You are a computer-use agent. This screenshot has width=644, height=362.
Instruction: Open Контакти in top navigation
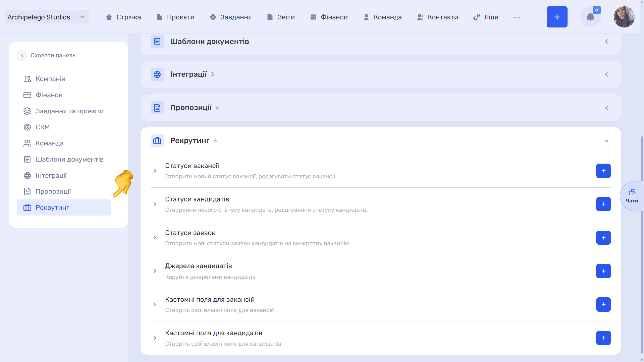point(438,17)
